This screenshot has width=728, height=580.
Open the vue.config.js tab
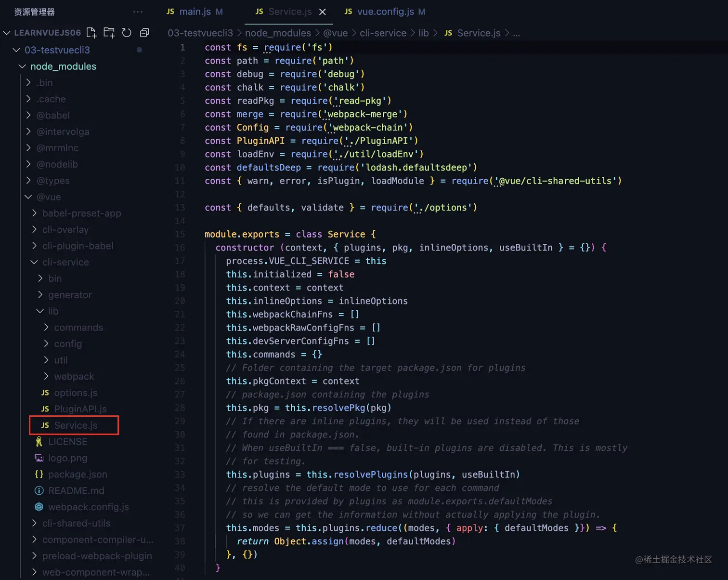385,12
